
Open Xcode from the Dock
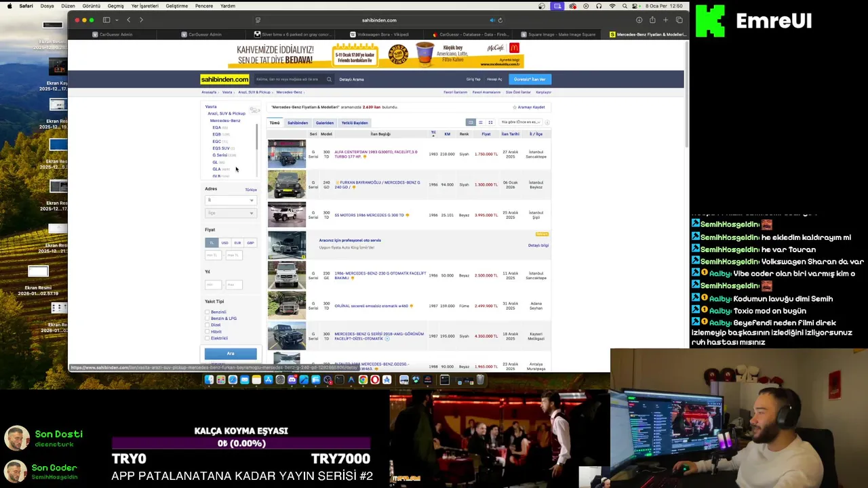[304, 380]
